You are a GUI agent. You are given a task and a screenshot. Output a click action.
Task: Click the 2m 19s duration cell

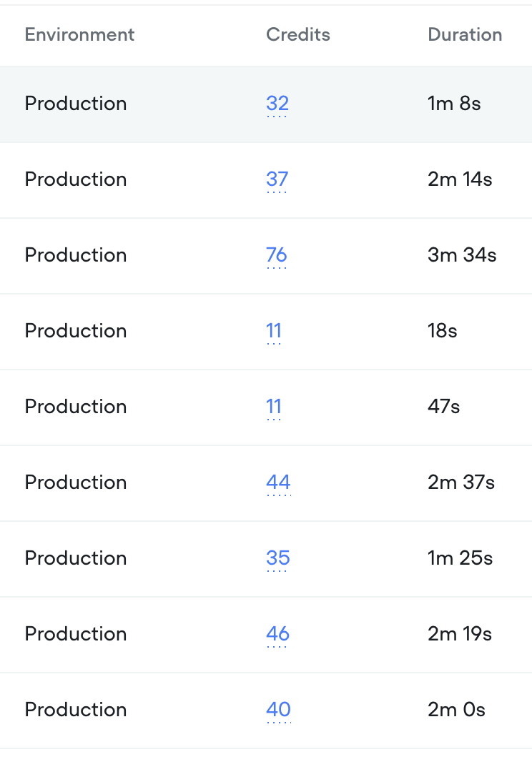coord(460,634)
